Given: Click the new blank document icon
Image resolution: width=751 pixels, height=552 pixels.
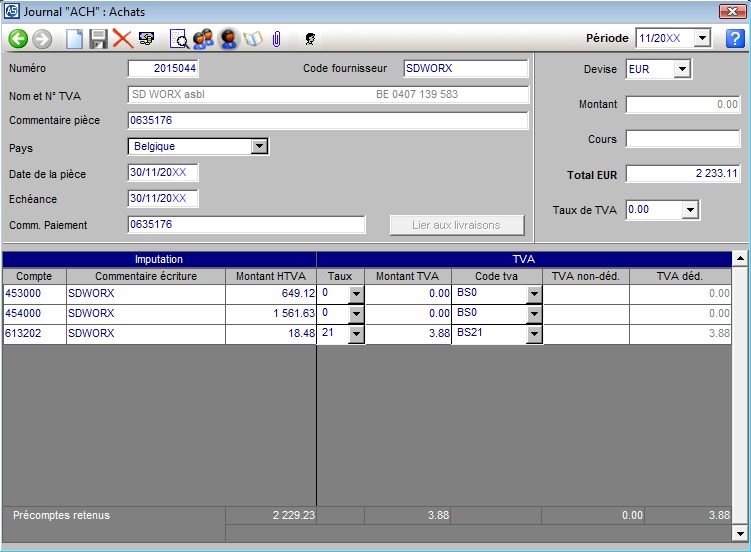Looking at the screenshot, I should tap(75, 39).
